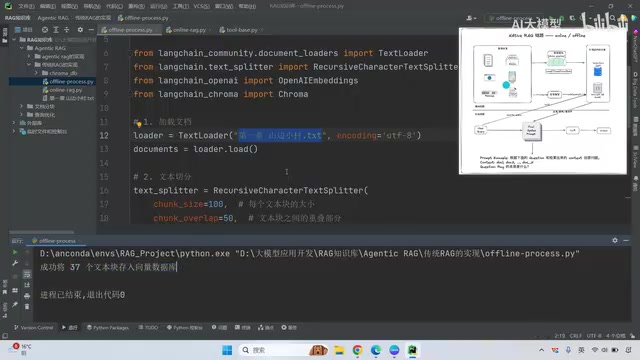Viewport: 640px width, 360px height.
Task: Hide the project panel with minus icon
Action: 91,30
